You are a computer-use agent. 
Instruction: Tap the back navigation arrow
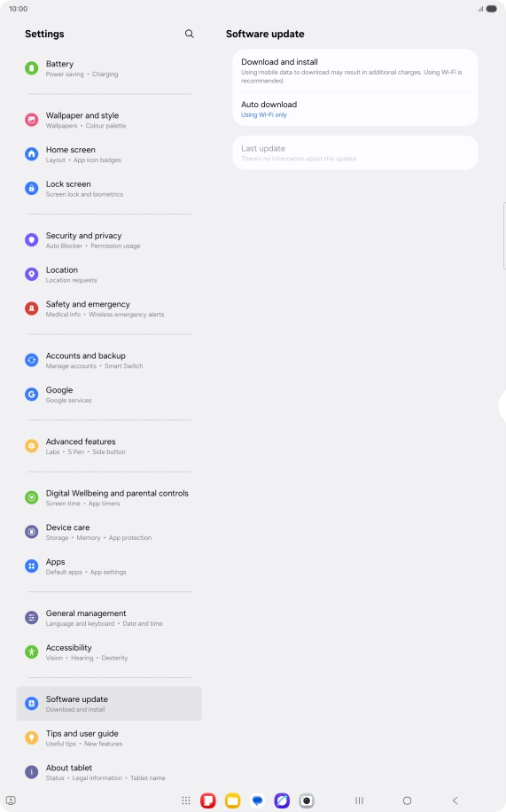pyautogui.click(x=455, y=800)
